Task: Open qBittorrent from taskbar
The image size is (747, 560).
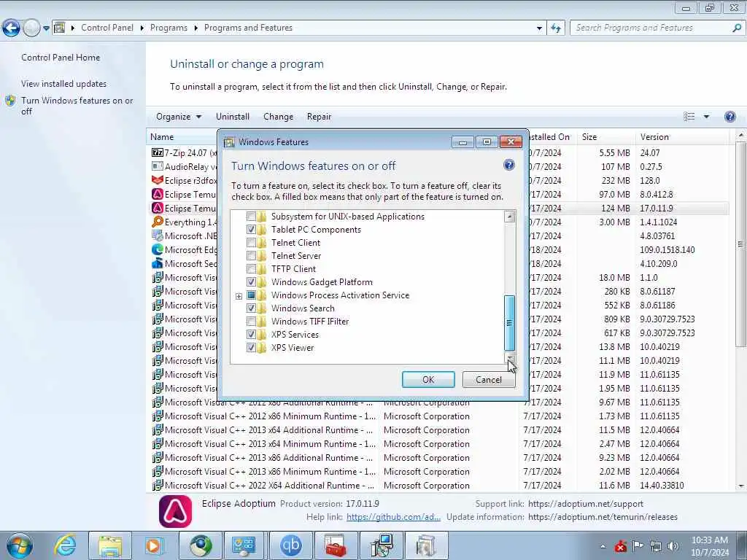Action: (x=291, y=545)
